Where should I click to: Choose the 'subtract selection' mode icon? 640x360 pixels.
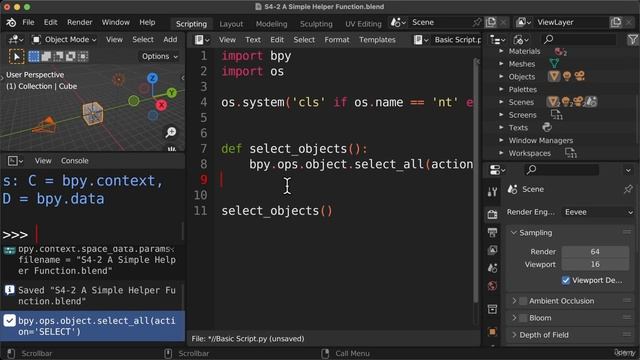58,56
